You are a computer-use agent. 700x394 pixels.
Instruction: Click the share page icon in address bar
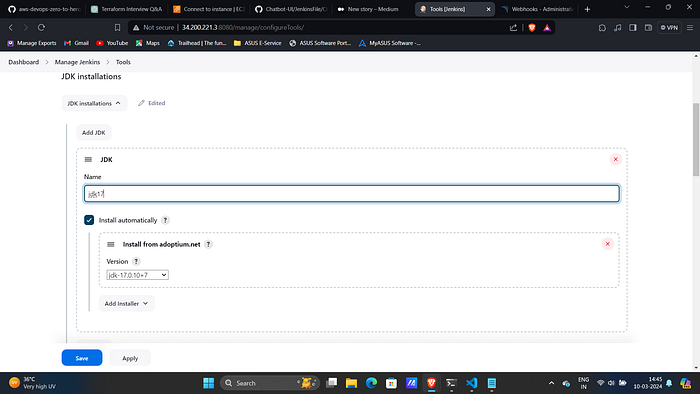513,28
